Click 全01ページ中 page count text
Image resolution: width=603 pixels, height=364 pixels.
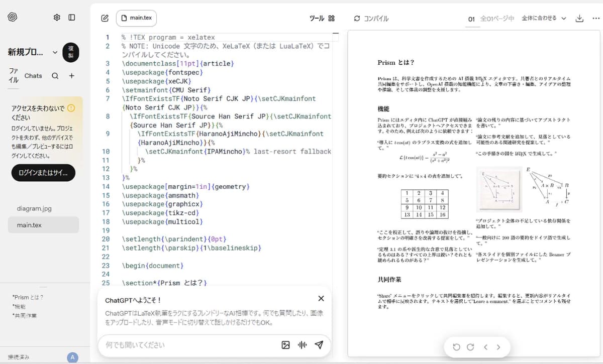click(x=497, y=19)
